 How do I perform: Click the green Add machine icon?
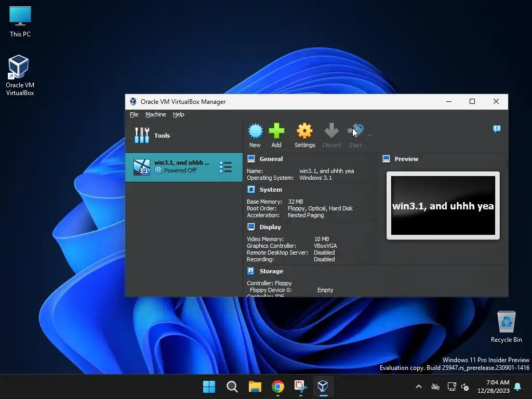(276, 131)
